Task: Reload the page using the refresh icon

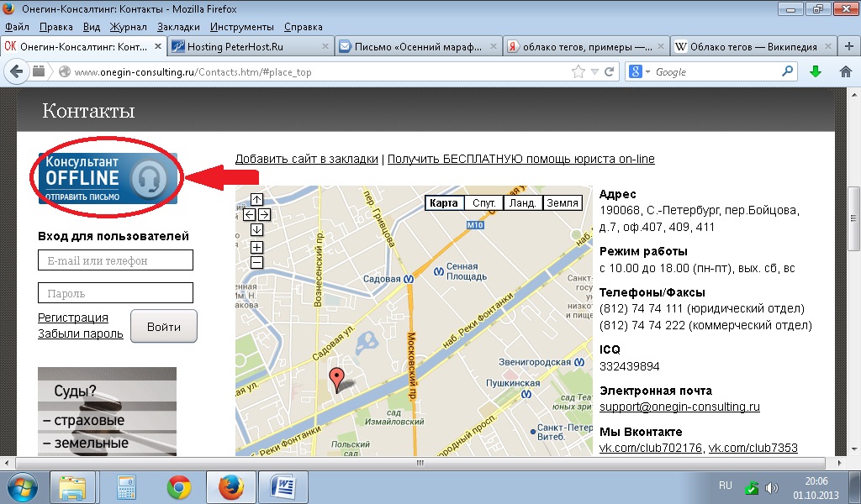Action: (610, 72)
